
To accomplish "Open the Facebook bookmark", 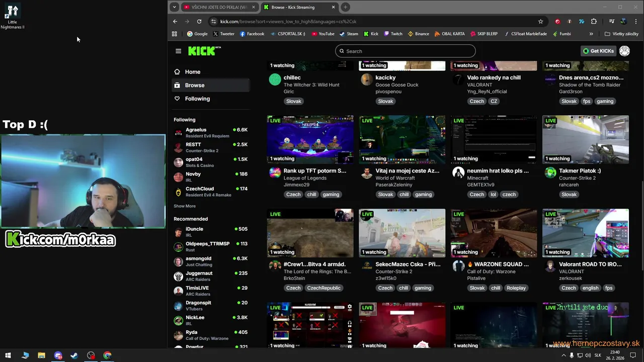I will (252, 34).
